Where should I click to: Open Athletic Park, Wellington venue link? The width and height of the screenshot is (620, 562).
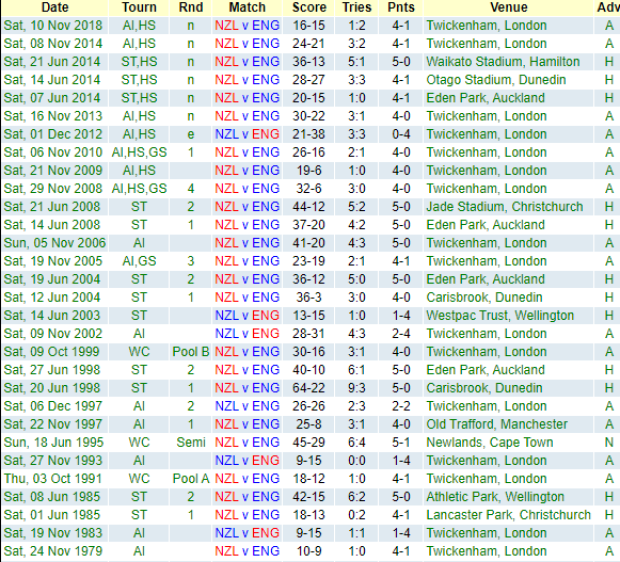click(495, 497)
